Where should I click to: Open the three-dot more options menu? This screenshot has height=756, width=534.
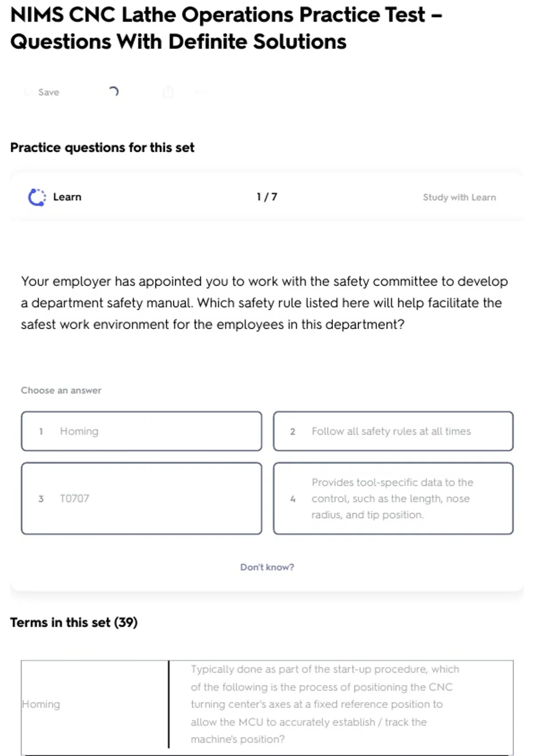point(200,92)
